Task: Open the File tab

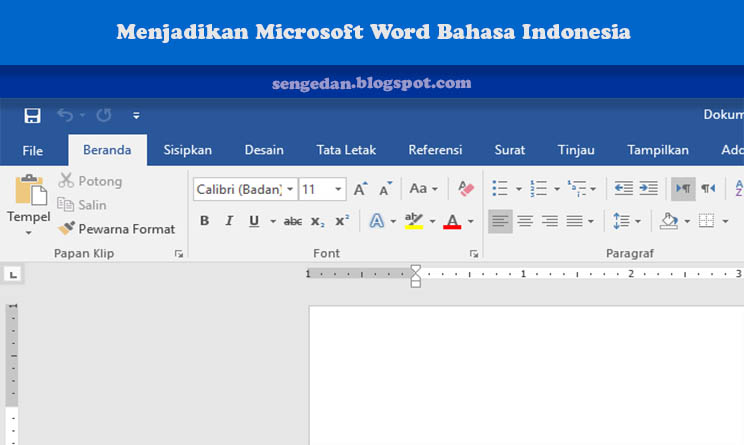Action: click(x=32, y=150)
